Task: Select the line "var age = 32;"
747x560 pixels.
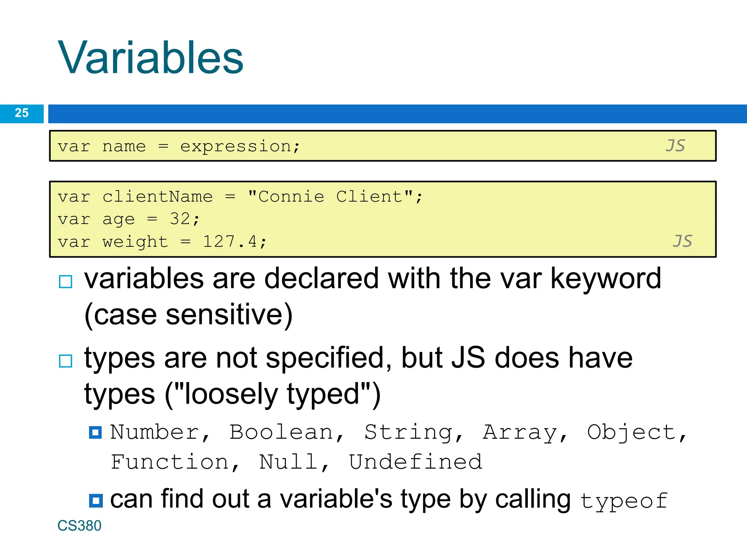Action: pos(129,219)
